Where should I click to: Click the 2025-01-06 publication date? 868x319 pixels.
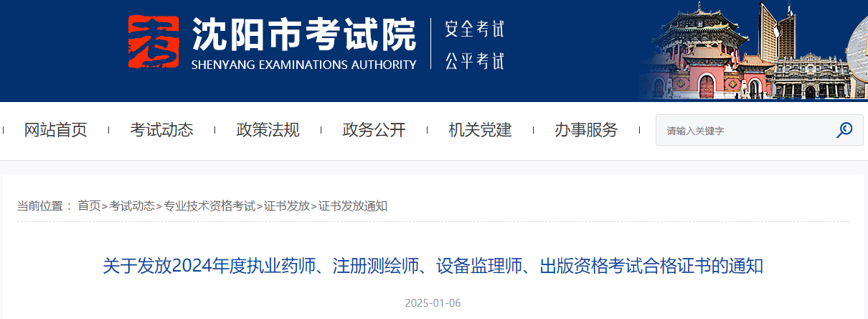(x=433, y=302)
